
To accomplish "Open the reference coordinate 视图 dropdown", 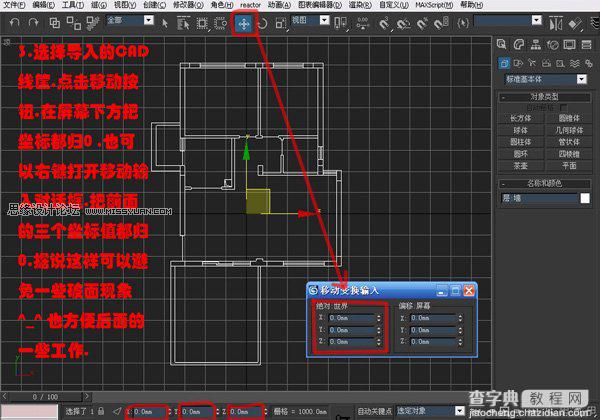I will (x=310, y=20).
